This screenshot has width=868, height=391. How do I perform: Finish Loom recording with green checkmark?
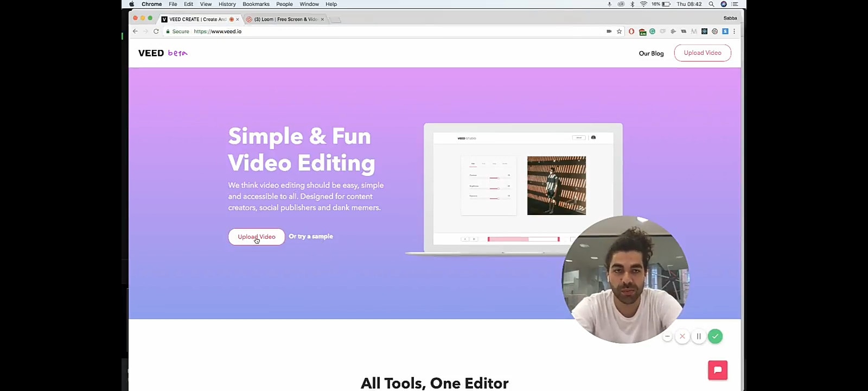(x=715, y=336)
